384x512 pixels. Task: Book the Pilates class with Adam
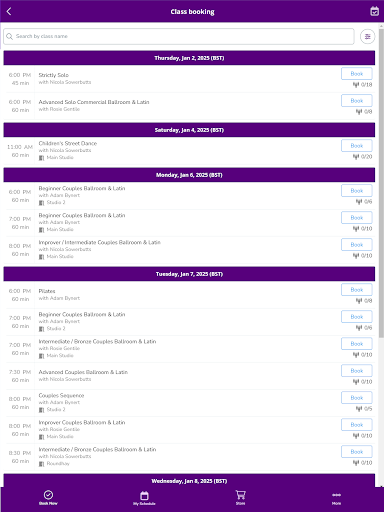[x=357, y=290]
